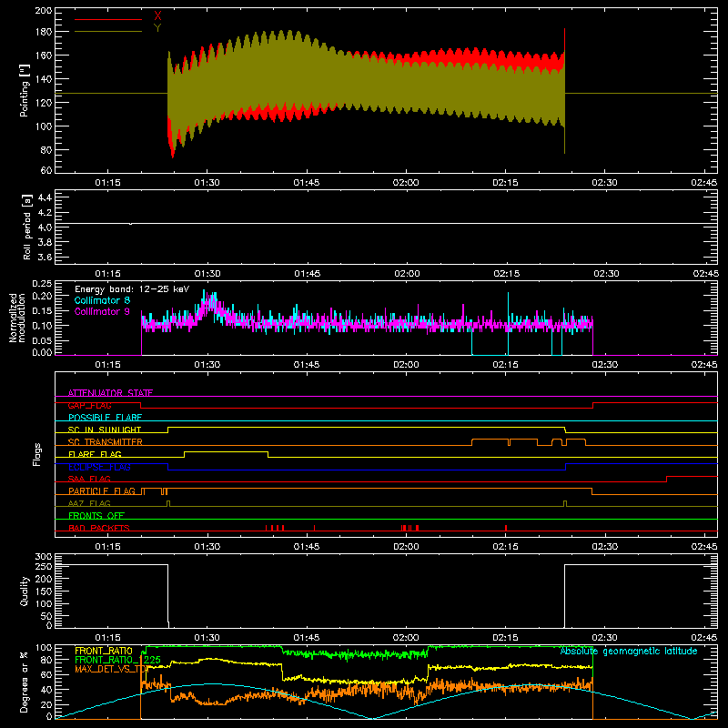
Task: Click the FRONTS_OFF flag label
Action: (96, 515)
